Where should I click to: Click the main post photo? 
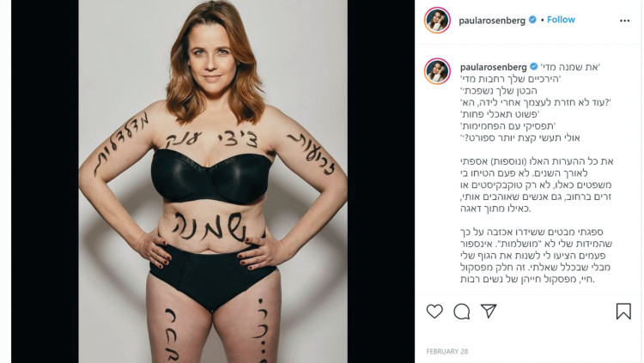pos(213,182)
